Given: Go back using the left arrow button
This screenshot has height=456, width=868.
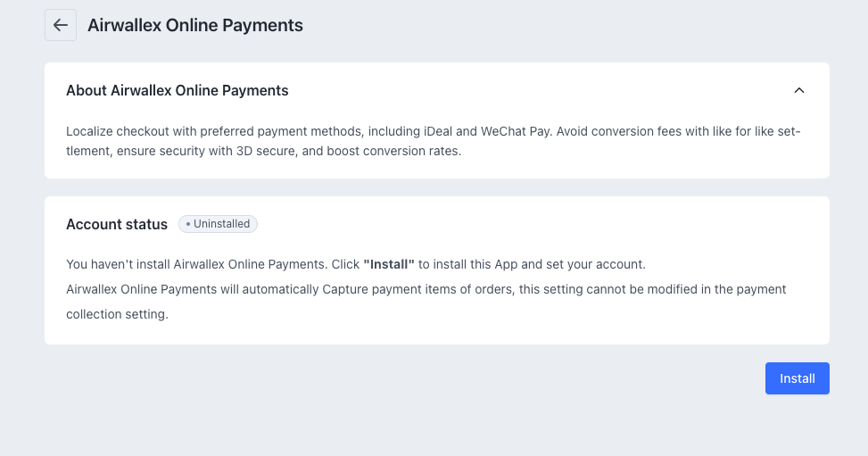Looking at the screenshot, I should pos(61,25).
